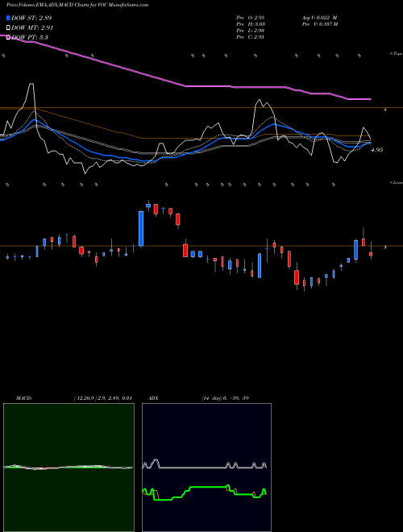Click the MACD parameters '(12,26,9) 2.9, 2.89, 0.01'

coord(102,398)
